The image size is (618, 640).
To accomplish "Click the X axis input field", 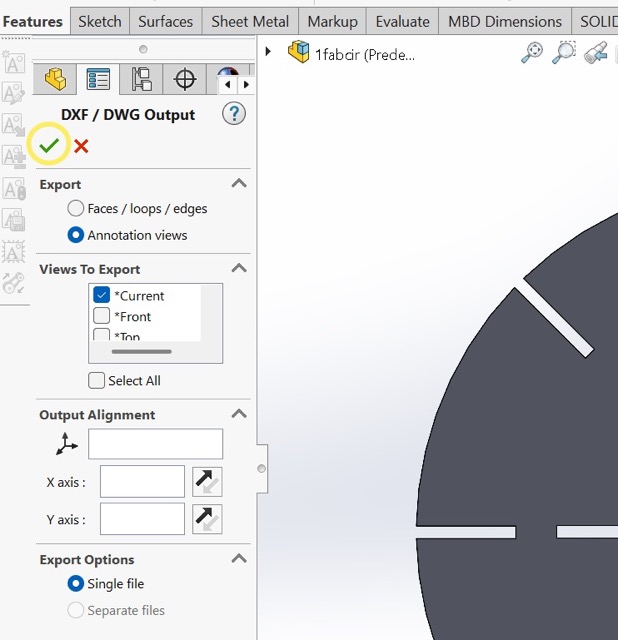I will click(x=142, y=482).
